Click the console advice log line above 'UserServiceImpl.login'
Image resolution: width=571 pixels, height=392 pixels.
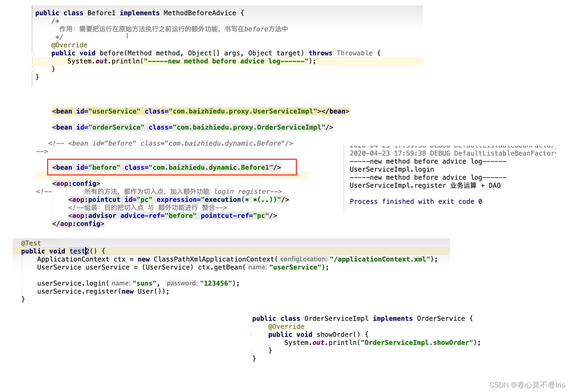tap(428, 161)
